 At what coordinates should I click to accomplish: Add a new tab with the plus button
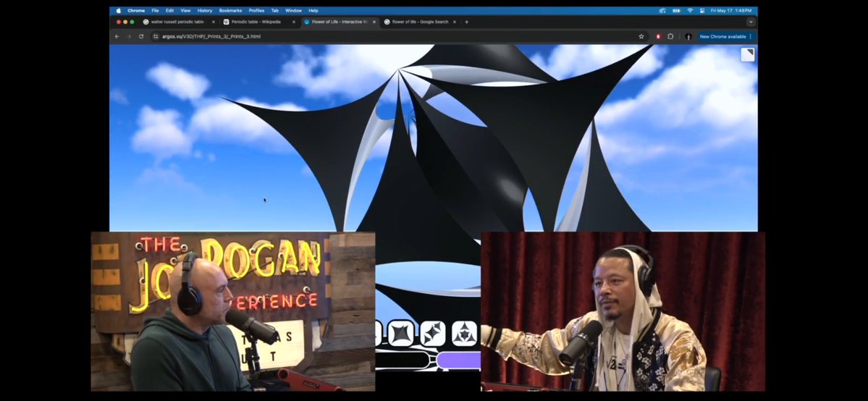coord(467,22)
